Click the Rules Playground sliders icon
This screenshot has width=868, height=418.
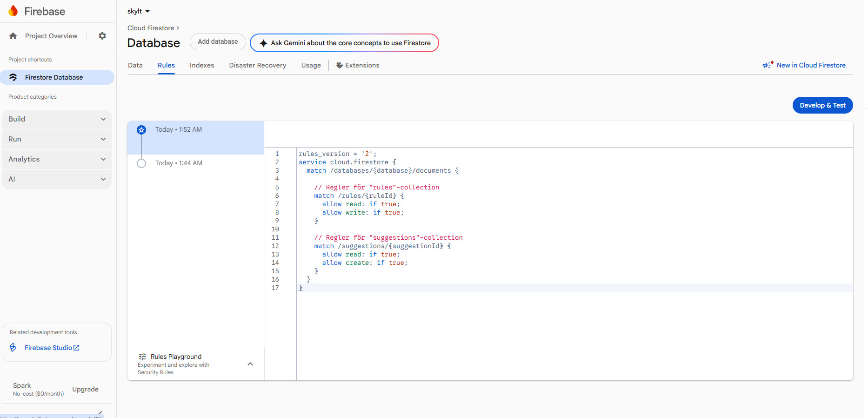tap(142, 357)
